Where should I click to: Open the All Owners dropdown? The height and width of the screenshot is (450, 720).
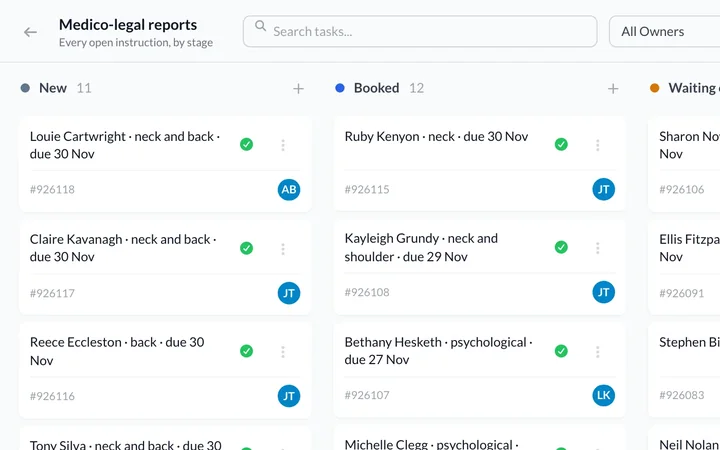[x=664, y=31]
